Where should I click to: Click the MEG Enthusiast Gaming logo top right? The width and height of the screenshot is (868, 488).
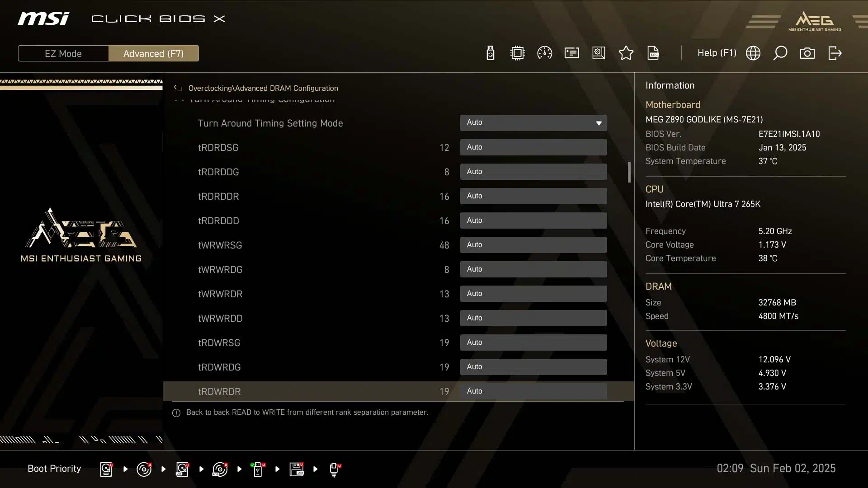(815, 21)
